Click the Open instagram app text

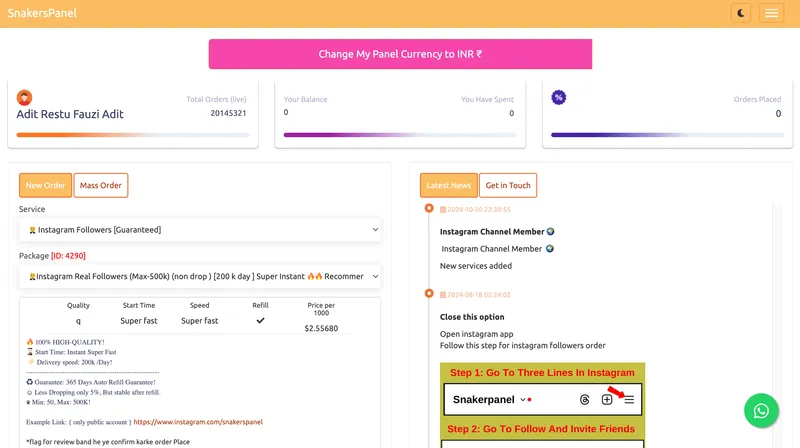477,334
